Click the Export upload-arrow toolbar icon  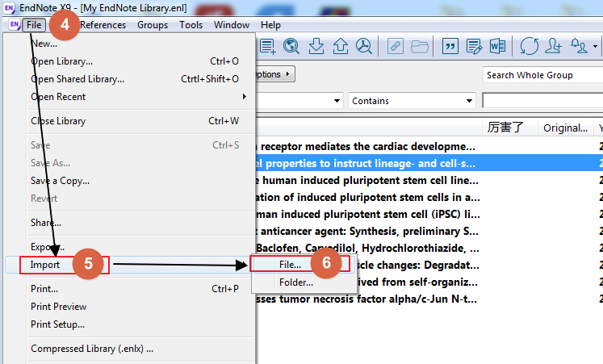tap(340, 46)
